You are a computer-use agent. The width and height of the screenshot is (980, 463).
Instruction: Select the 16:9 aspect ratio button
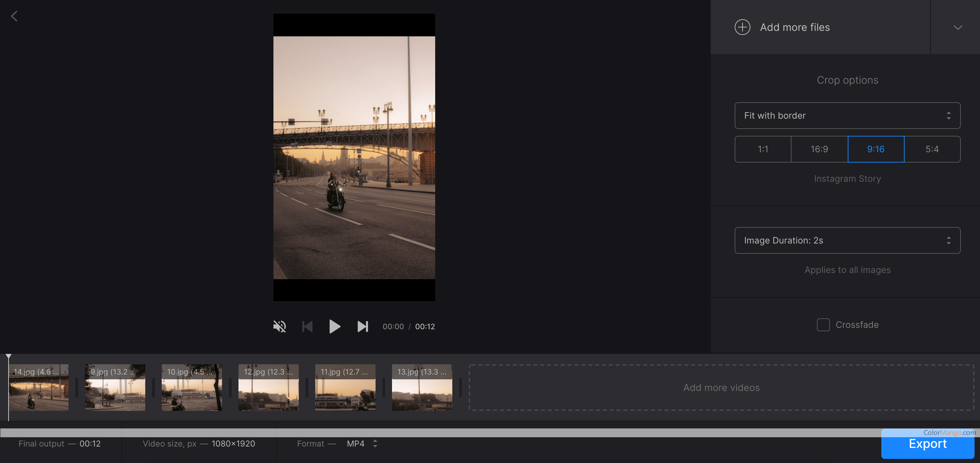pos(819,148)
